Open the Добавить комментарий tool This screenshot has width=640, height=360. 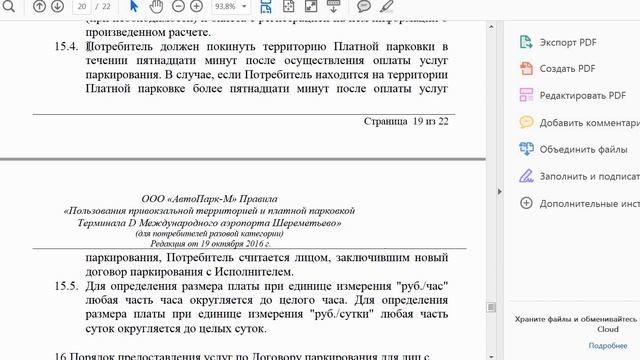[589, 122]
